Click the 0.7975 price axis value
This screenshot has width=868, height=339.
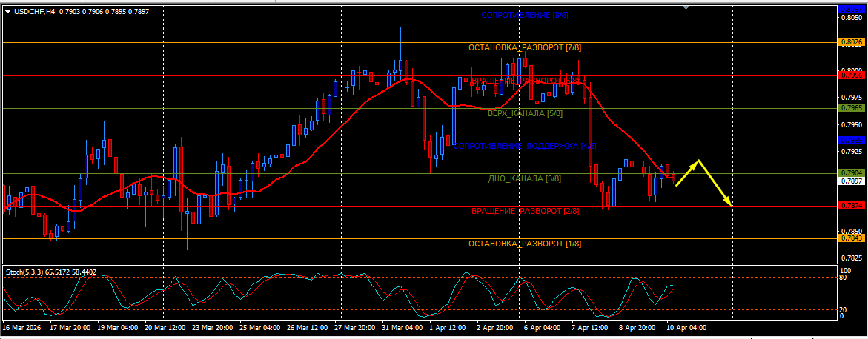pos(852,97)
